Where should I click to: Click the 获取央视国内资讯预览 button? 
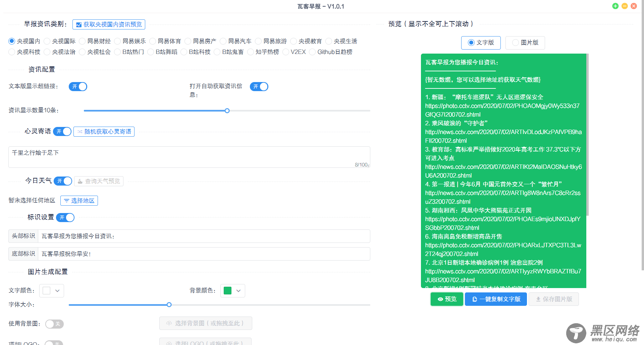coord(109,24)
